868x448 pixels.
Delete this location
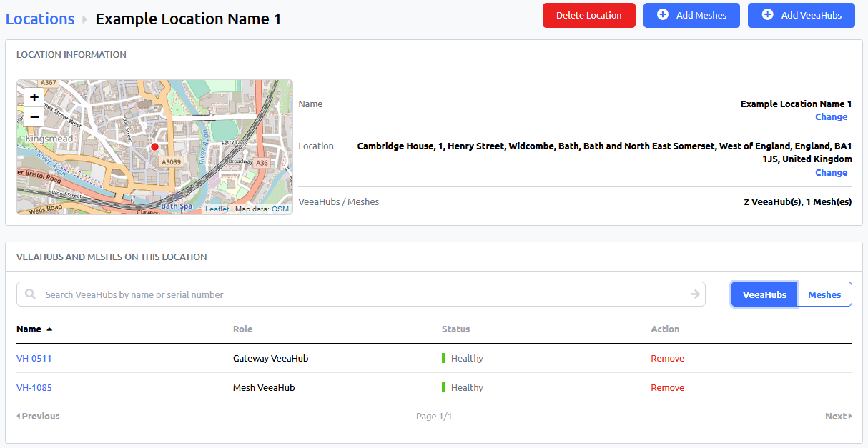(x=589, y=15)
